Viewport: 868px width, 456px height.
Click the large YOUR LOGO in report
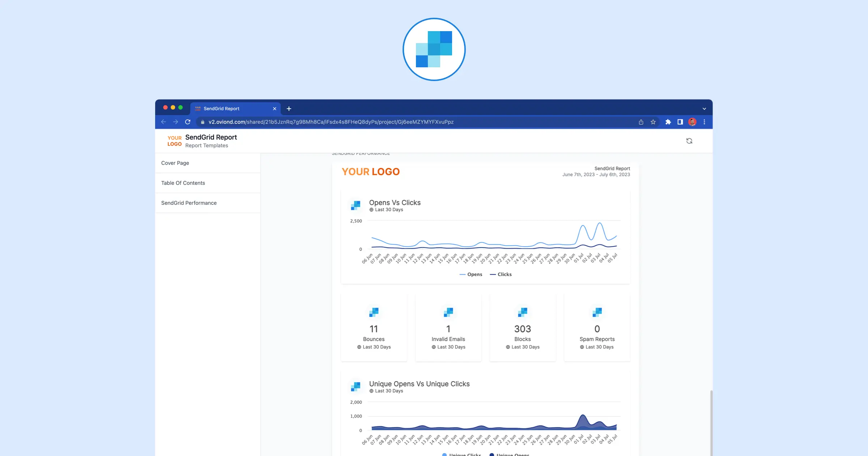click(x=371, y=172)
